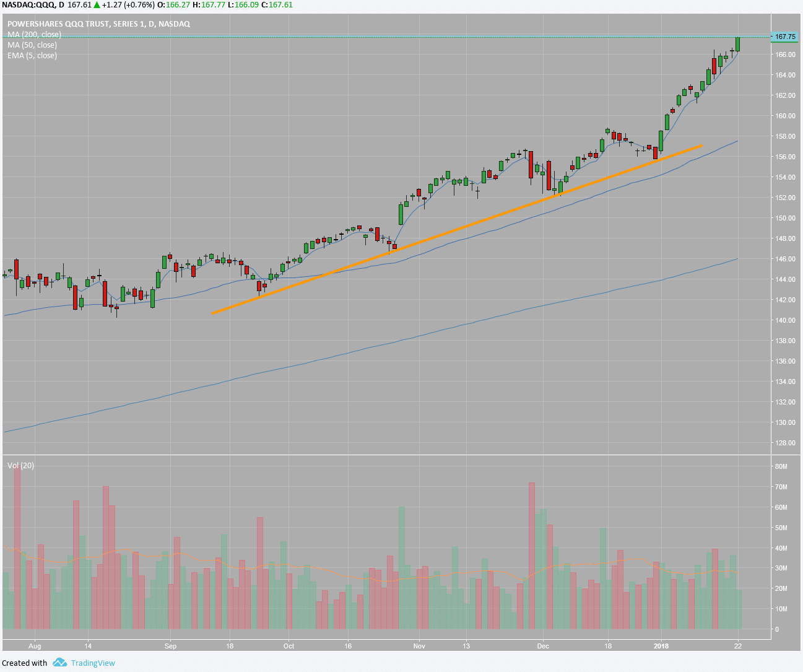Click the 136.00 price axis label
This screenshot has width=803, height=672.
pos(785,361)
